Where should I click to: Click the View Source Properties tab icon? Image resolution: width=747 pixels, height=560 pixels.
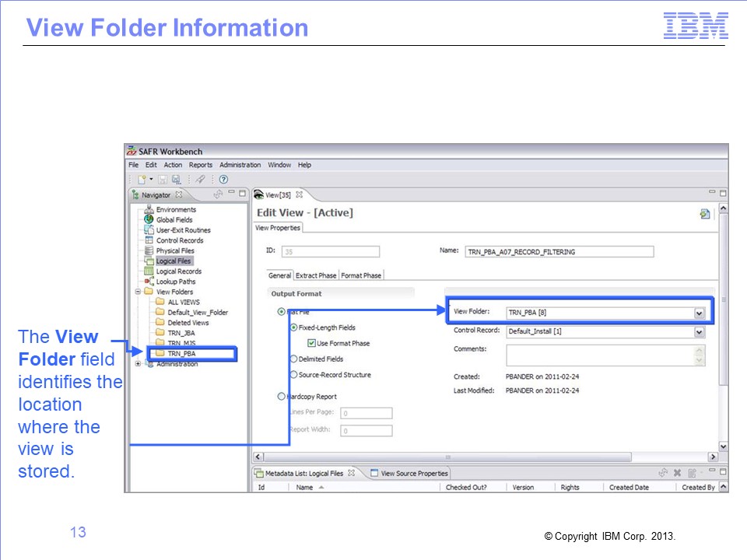pos(374,473)
